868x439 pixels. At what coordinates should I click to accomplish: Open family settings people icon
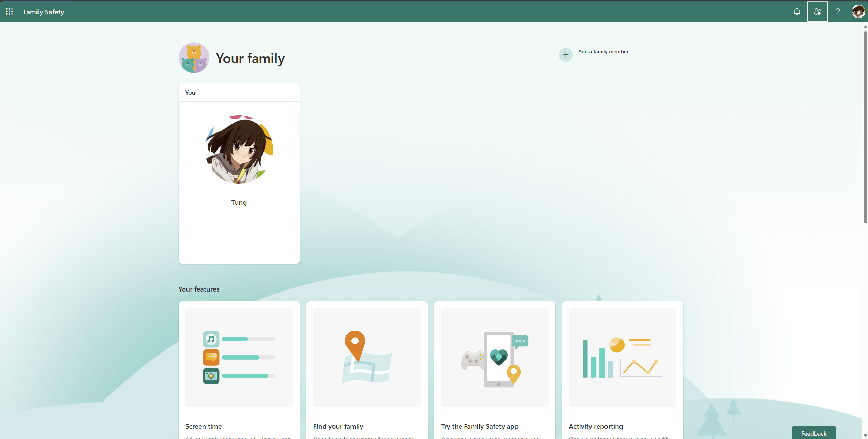pyautogui.click(x=817, y=12)
